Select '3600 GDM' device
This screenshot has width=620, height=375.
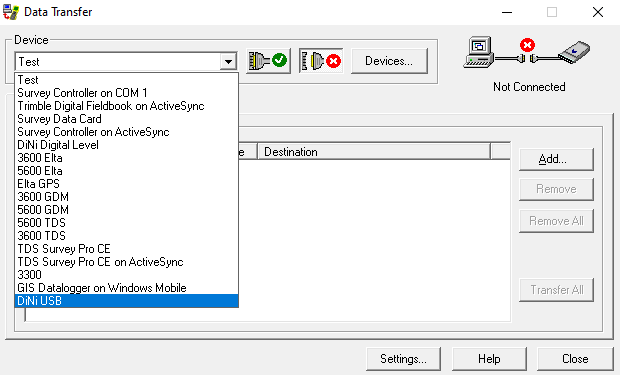point(127,197)
